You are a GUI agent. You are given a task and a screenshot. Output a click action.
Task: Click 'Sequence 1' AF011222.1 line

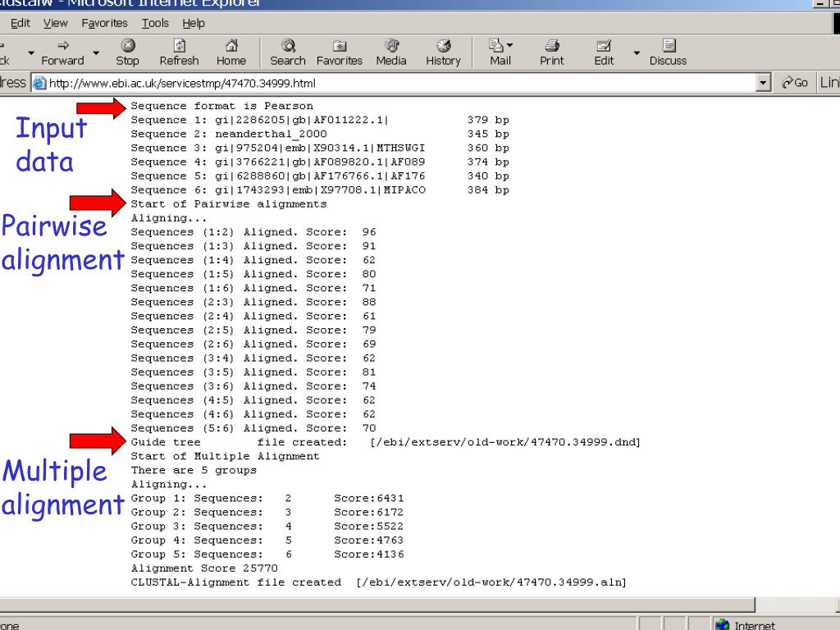coord(320,120)
